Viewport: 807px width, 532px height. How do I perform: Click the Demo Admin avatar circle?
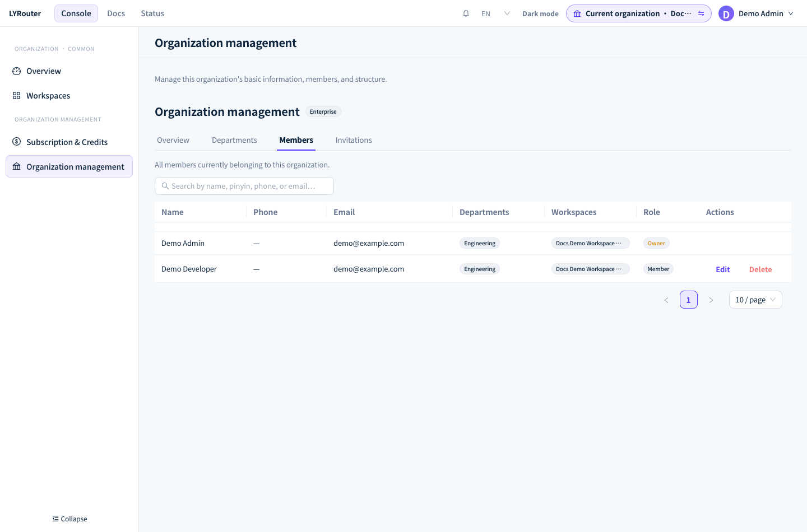(x=726, y=13)
